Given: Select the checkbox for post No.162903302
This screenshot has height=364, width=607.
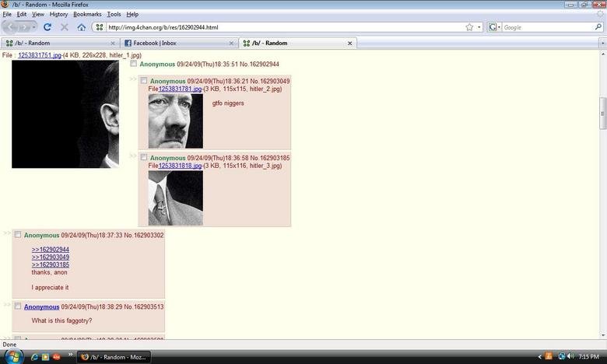Looking at the screenshot, I should coord(18,235).
